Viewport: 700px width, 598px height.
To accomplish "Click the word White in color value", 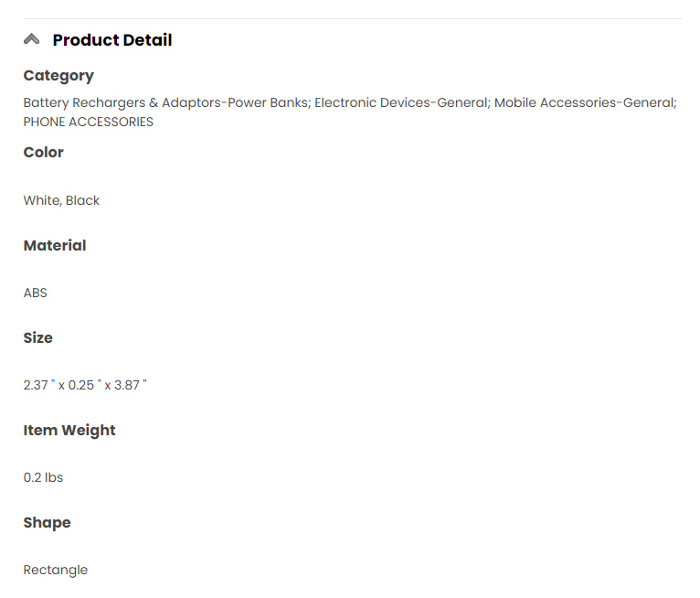I will 41,200.
